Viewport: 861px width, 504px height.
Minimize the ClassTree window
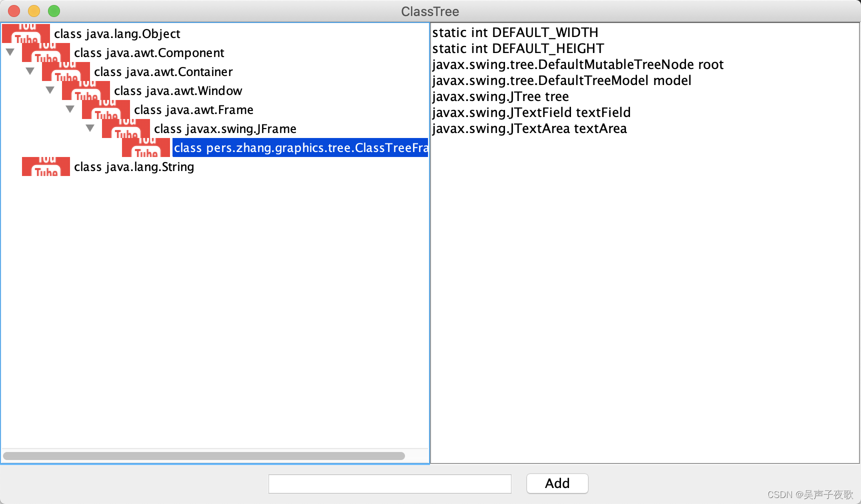click(34, 11)
